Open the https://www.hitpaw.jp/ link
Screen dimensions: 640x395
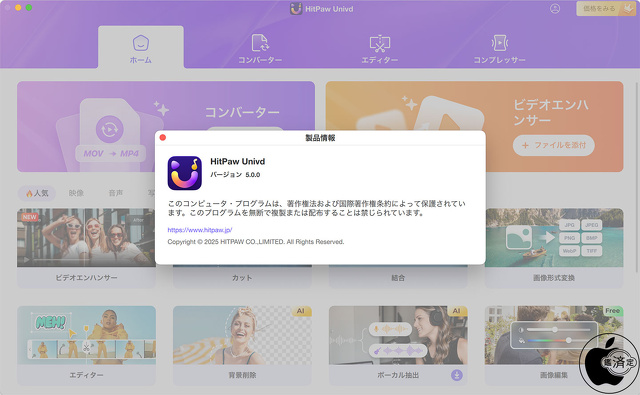point(200,230)
